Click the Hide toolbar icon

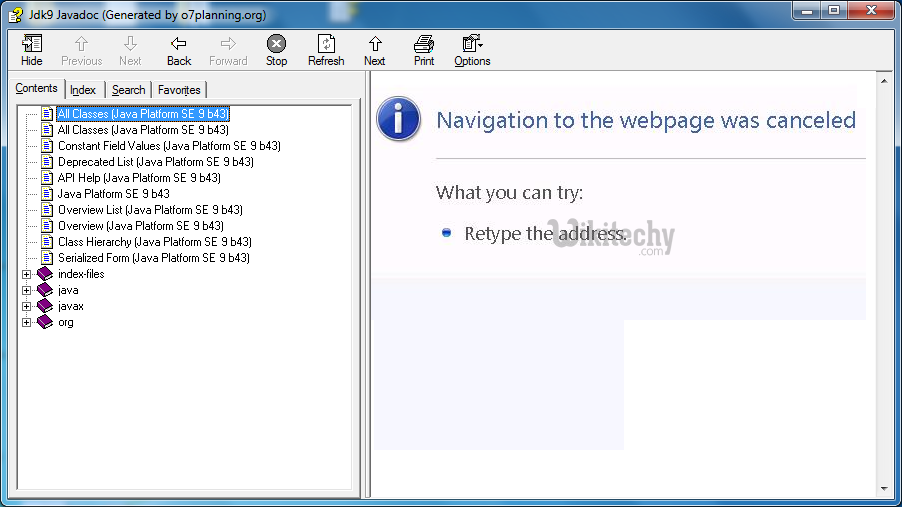[x=32, y=44]
